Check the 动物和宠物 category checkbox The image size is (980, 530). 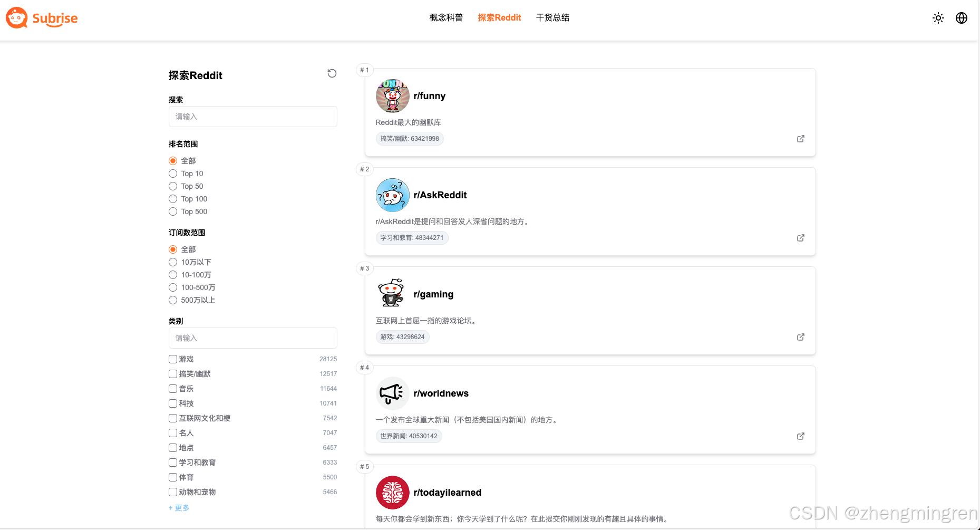173,492
